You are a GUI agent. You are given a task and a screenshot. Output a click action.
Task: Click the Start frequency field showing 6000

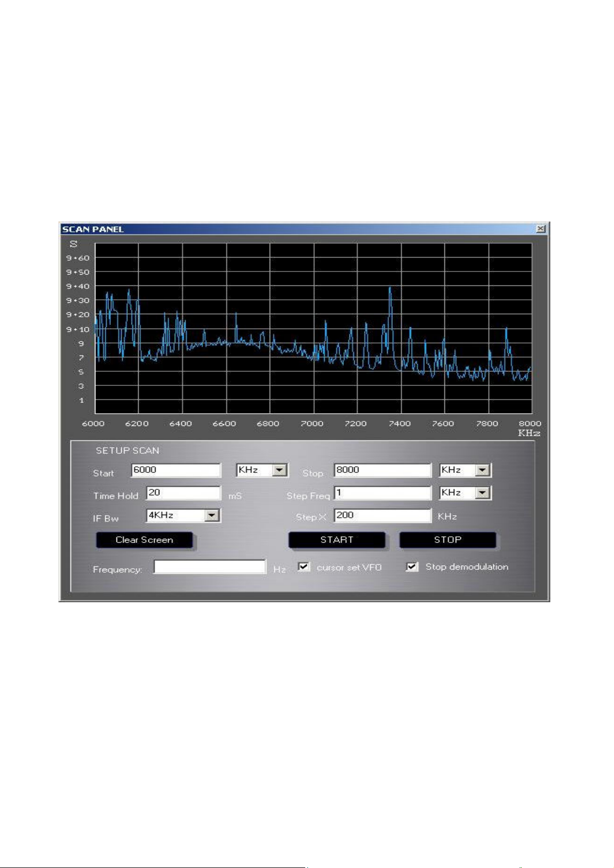[x=176, y=470]
